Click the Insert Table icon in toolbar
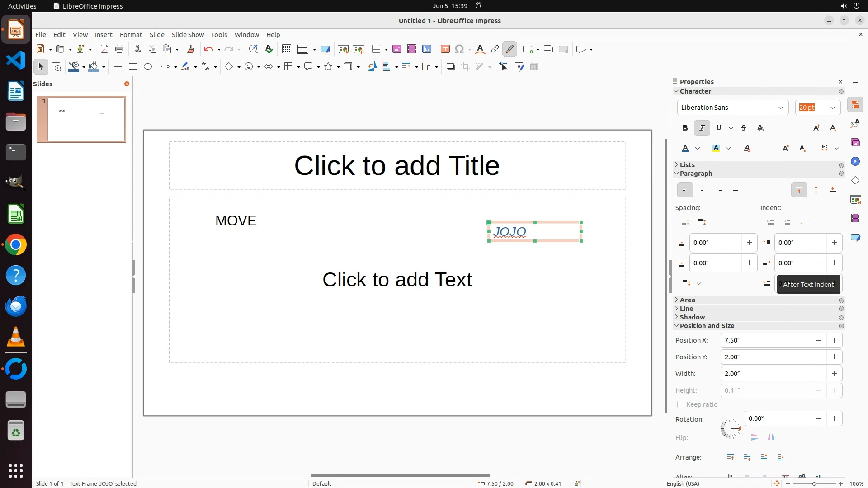This screenshot has width=868, height=488. coord(376,49)
